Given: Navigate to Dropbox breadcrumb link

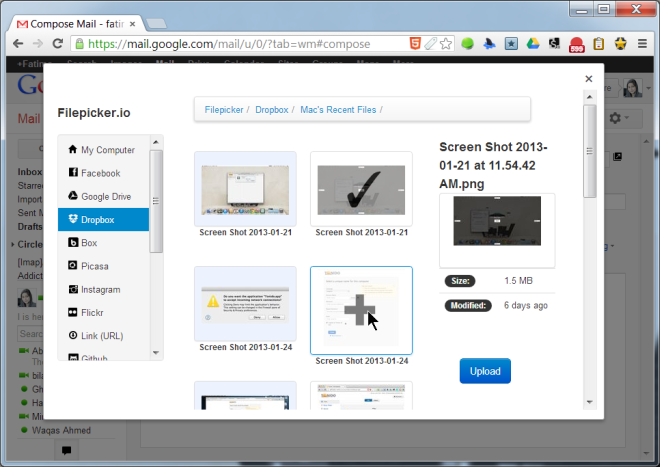Looking at the screenshot, I should click(271, 110).
